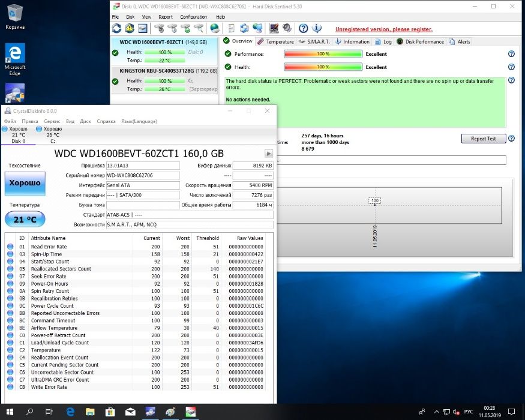Open the Microsoft Edge desktop shortcut
Screen dimensions: 525x420
click(15, 59)
